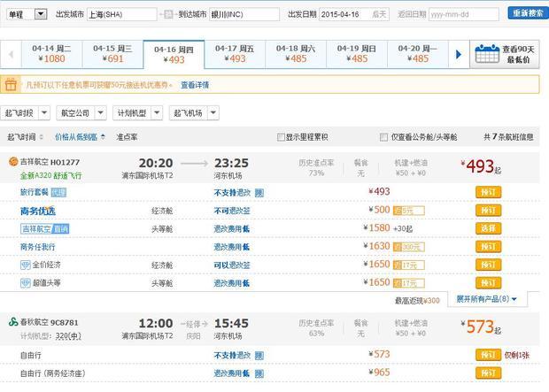Expand 展开所有产品(8) list
549x392 pixels.
click(486, 299)
